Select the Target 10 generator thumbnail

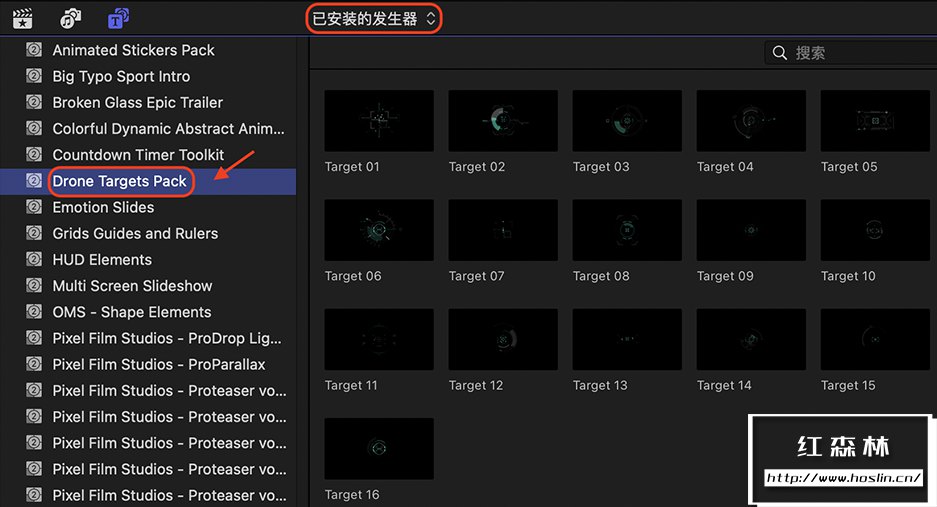pyautogui.click(x=875, y=230)
